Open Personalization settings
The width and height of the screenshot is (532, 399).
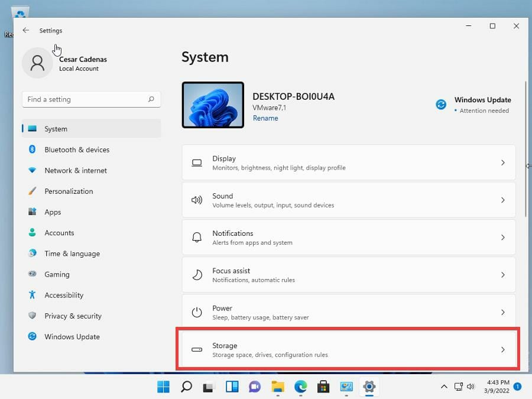[91, 191]
